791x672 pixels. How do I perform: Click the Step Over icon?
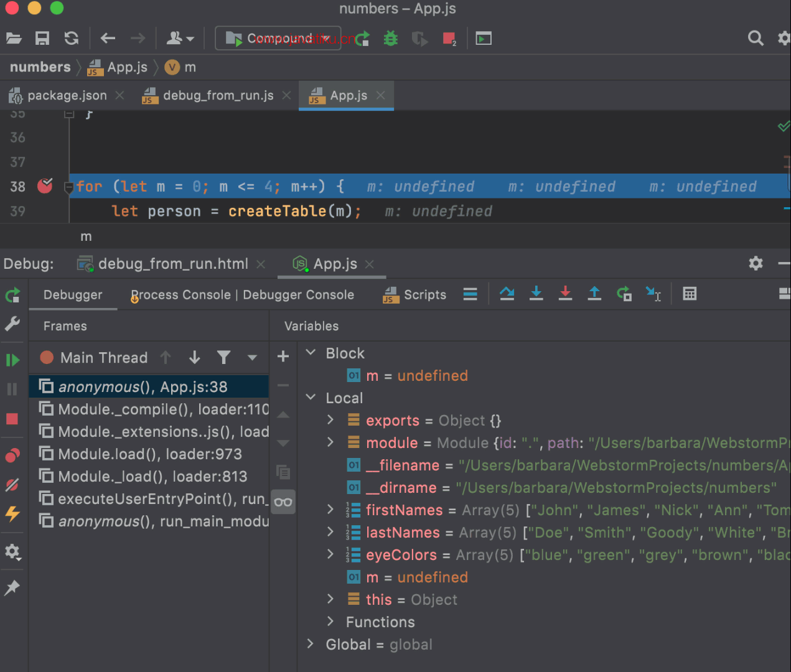(507, 294)
